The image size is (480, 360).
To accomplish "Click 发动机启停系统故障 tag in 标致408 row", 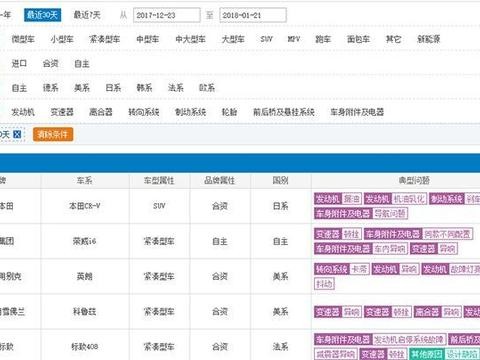I will pos(380,340).
